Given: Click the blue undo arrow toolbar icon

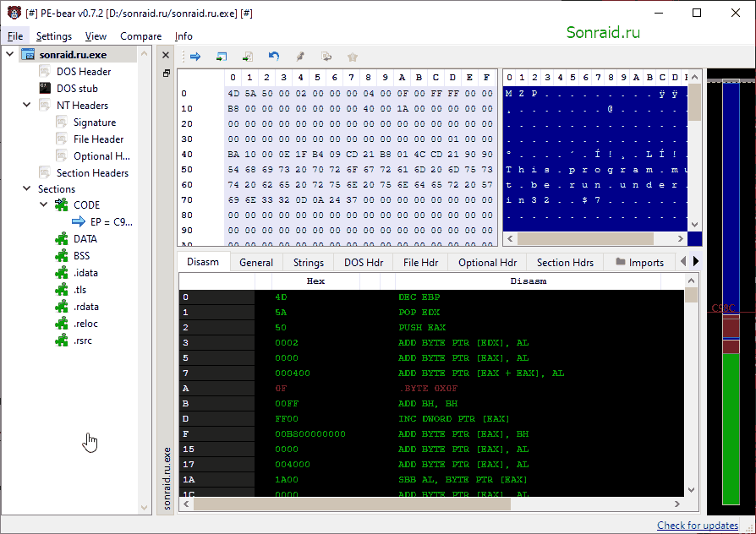Looking at the screenshot, I should pyautogui.click(x=274, y=57).
